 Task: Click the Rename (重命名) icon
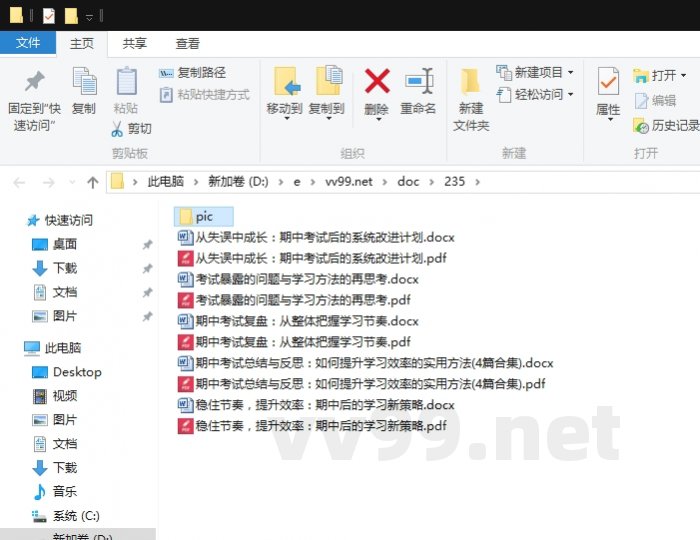(420, 81)
